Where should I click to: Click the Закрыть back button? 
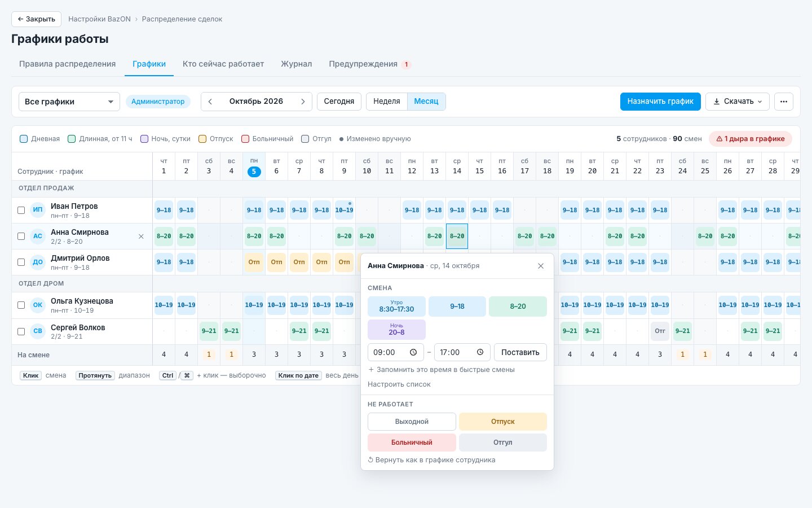click(x=37, y=19)
